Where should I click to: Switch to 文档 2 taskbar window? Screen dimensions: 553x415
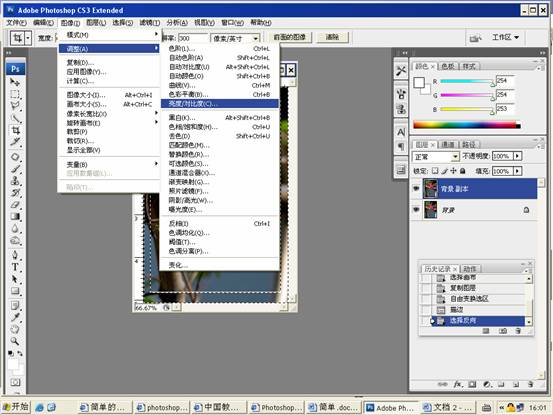pyautogui.click(x=449, y=407)
